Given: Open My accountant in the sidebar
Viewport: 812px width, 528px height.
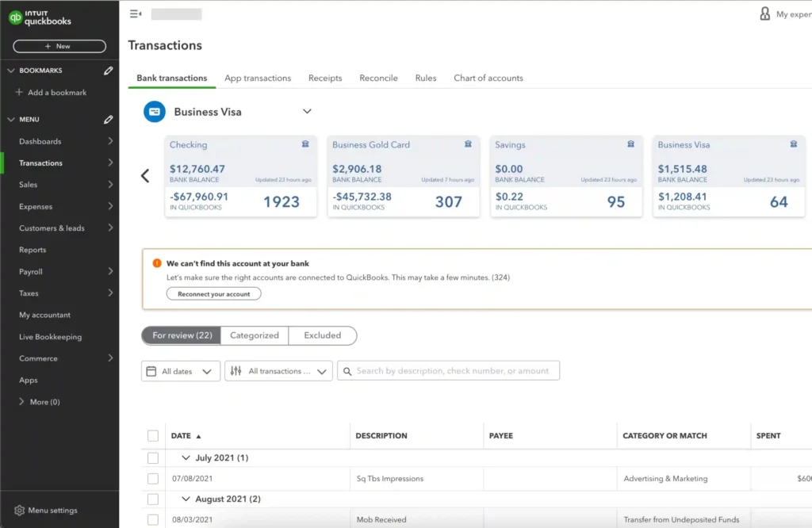Looking at the screenshot, I should pyautogui.click(x=44, y=315).
